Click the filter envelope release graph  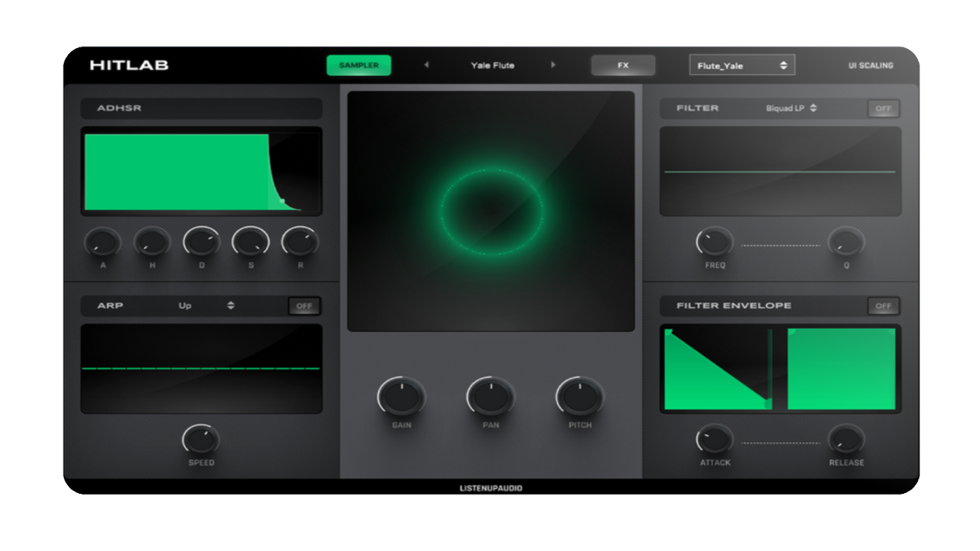(x=842, y=369)
